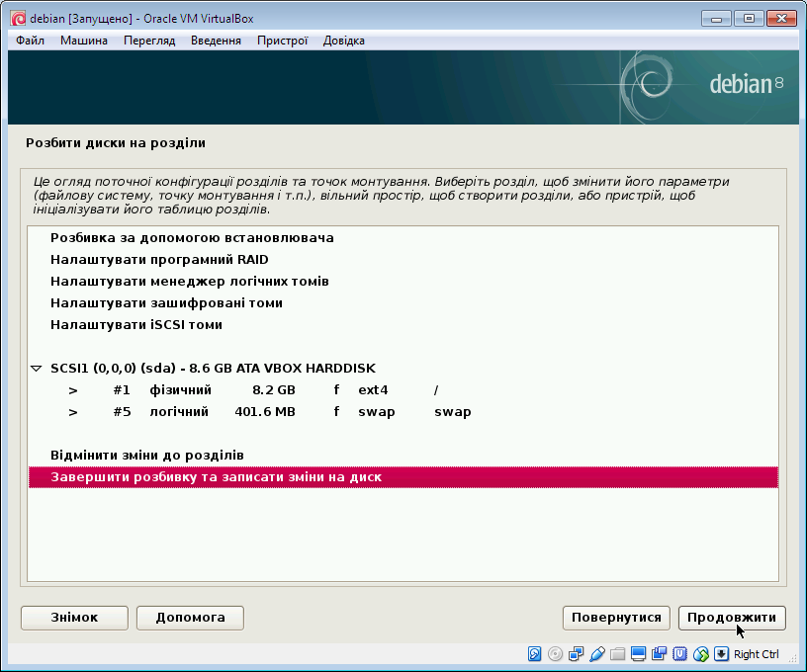The image size is (807, 672).
Task: Click the keyboard capture arrow icon
Action: pyautogui.click(x=721, y=654)
